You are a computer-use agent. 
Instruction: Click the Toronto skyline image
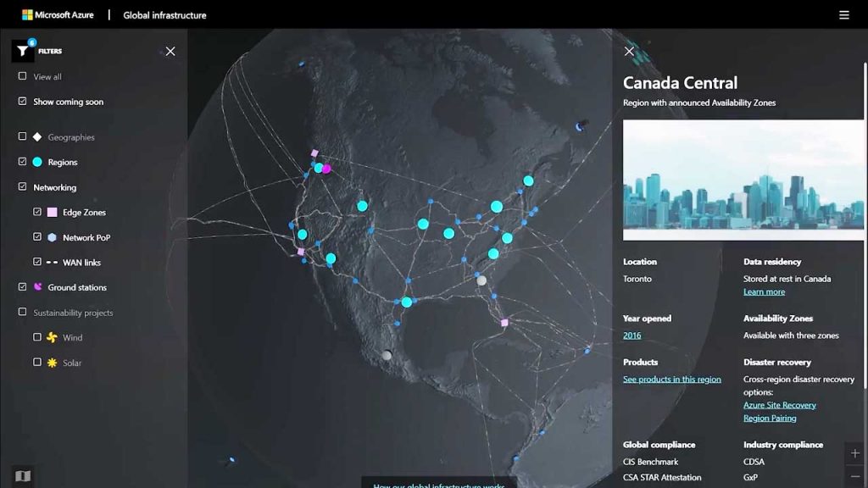(x=743, y=180)
